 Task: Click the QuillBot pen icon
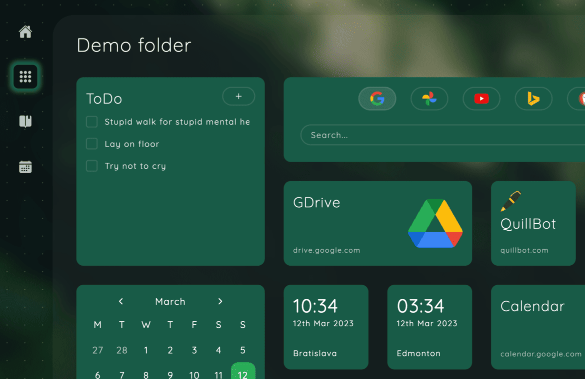(511, 201)
